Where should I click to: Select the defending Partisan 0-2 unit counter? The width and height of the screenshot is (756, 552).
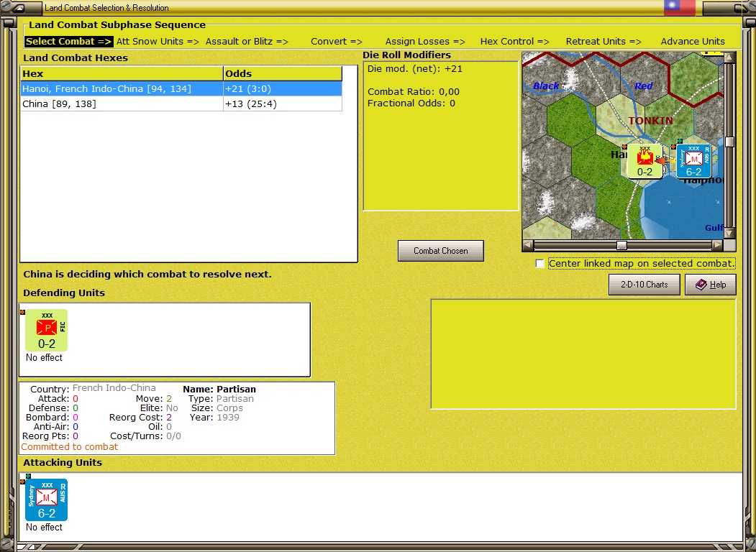(x=46, y=331)
